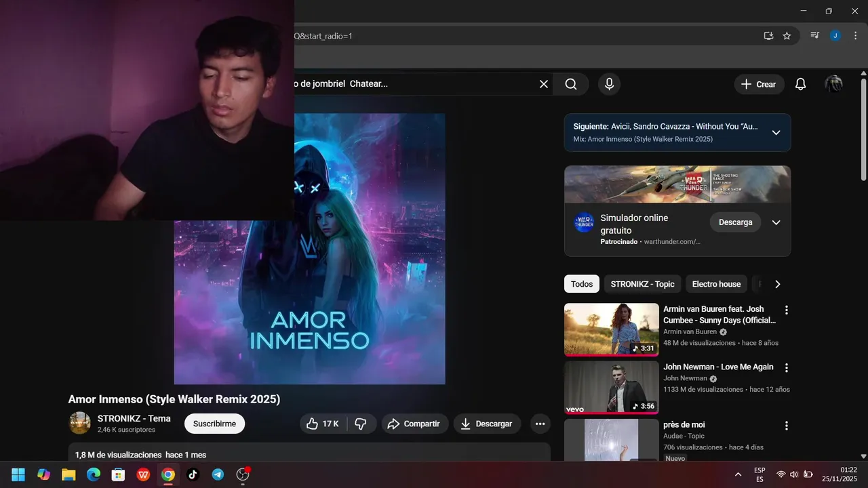Open Armin van Buuren Sunny Days thumbnail
The height and width of the screenshot is (488, 868).
click(x=612, y=329)
